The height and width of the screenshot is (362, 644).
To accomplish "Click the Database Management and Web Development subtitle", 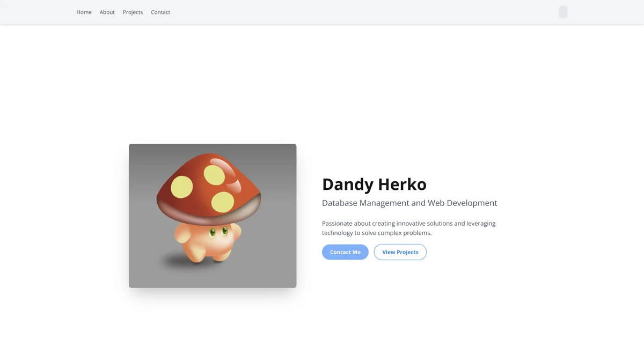I will tap(409, 203).
